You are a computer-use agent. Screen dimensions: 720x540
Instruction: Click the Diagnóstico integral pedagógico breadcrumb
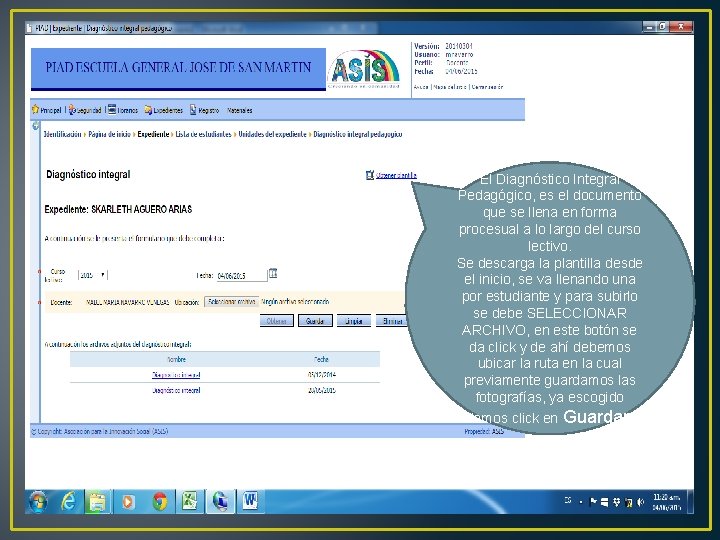coord(358,134)
